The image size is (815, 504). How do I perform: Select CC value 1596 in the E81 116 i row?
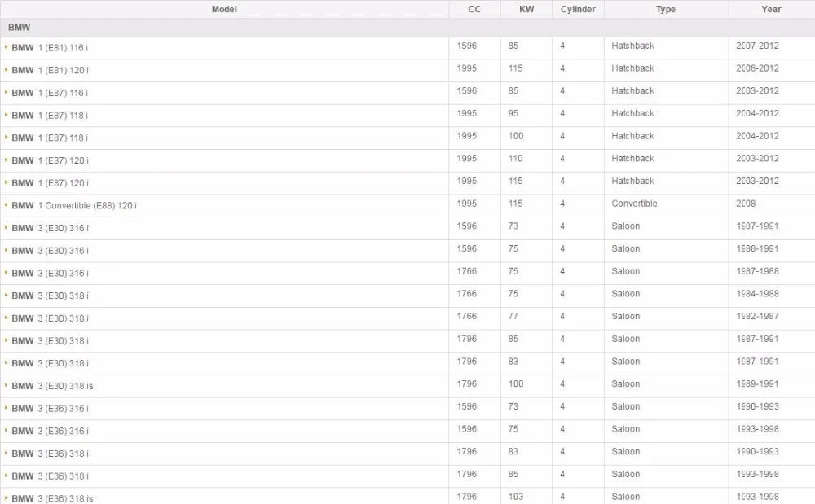click(x=467, y=46)
